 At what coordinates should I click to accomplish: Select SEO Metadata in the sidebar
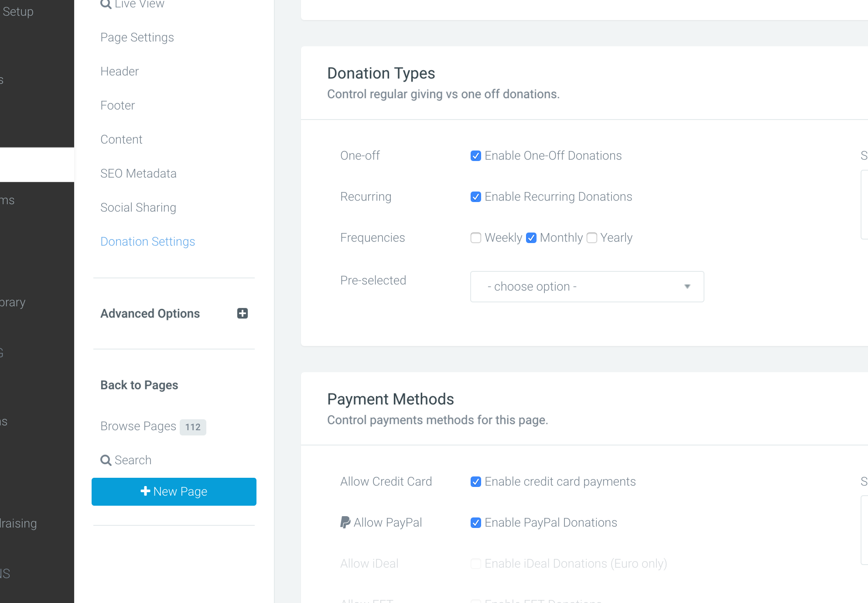click(138, 173)
